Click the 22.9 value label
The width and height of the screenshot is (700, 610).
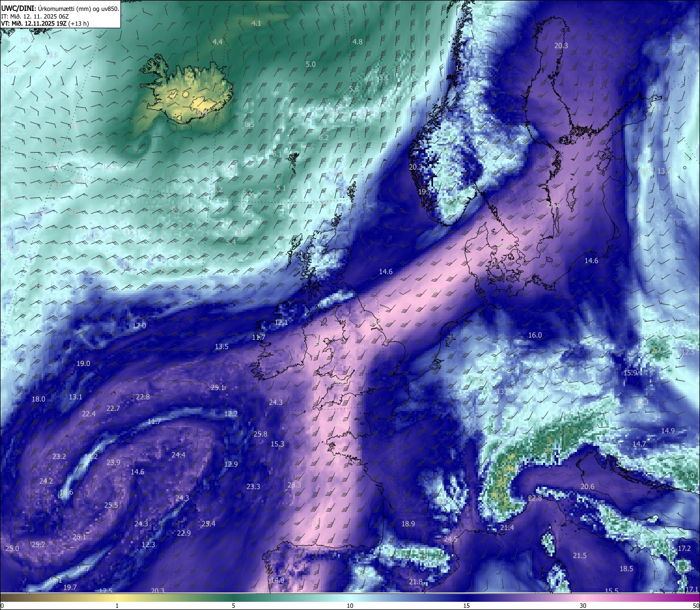point(184,533)
